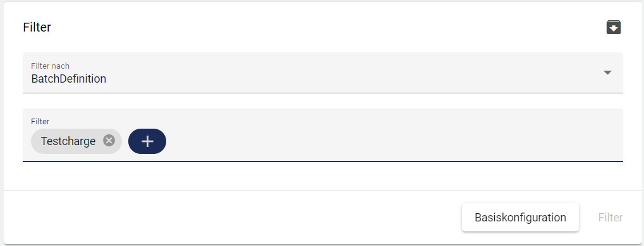Select the BatchDefinition combo box
Image resolution: width=644 pixels, height=246 pixels.
[323, 73]
